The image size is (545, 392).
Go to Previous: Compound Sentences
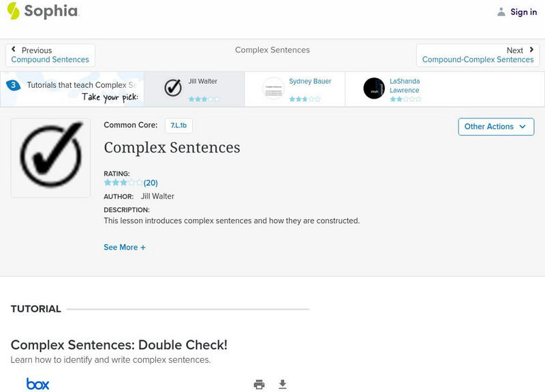click(50, 55)
